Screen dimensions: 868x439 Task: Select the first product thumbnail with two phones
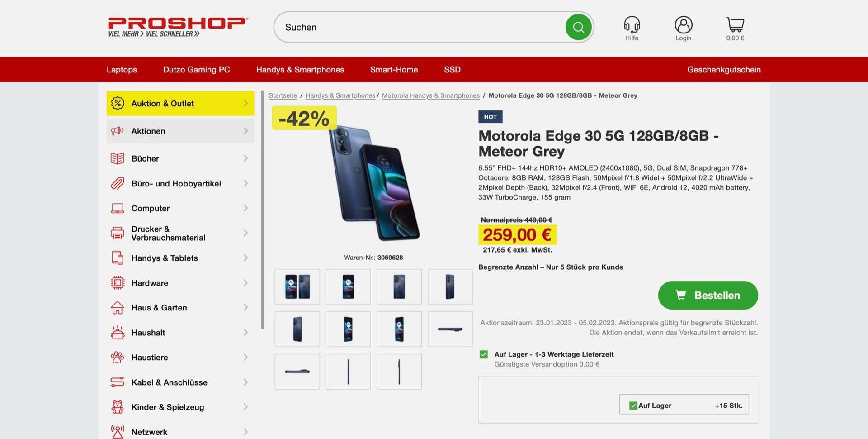(297, 286)
